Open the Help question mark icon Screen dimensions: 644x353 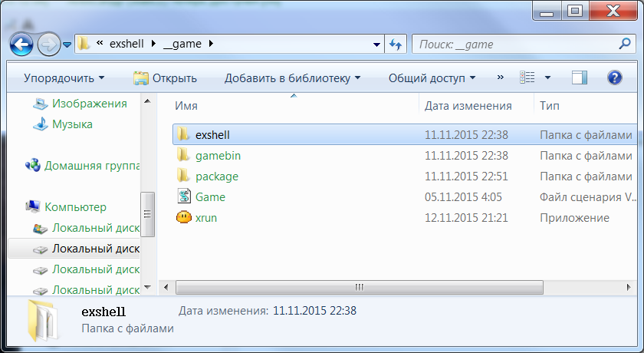(614, 78)
